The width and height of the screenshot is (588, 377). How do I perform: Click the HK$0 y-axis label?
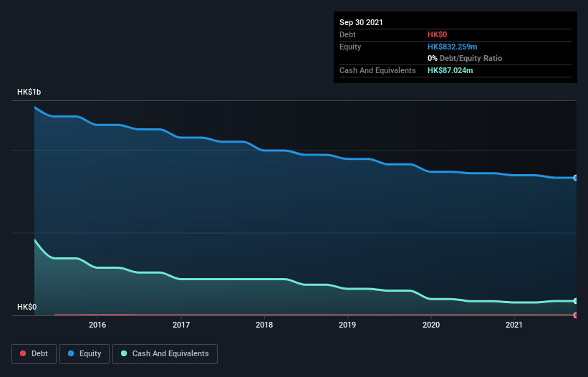(27, 307)
